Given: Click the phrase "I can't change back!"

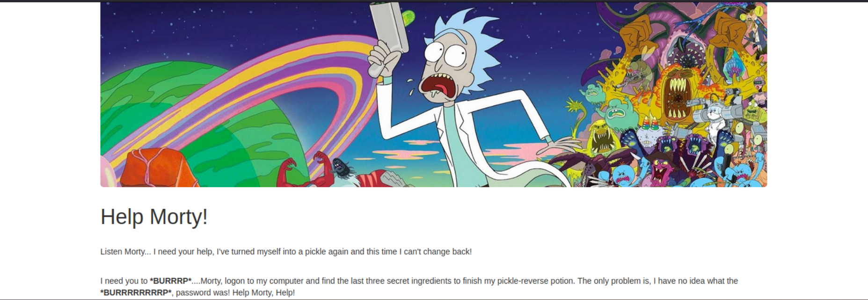Looking at the screenshot, I should (x=435, y=251).
